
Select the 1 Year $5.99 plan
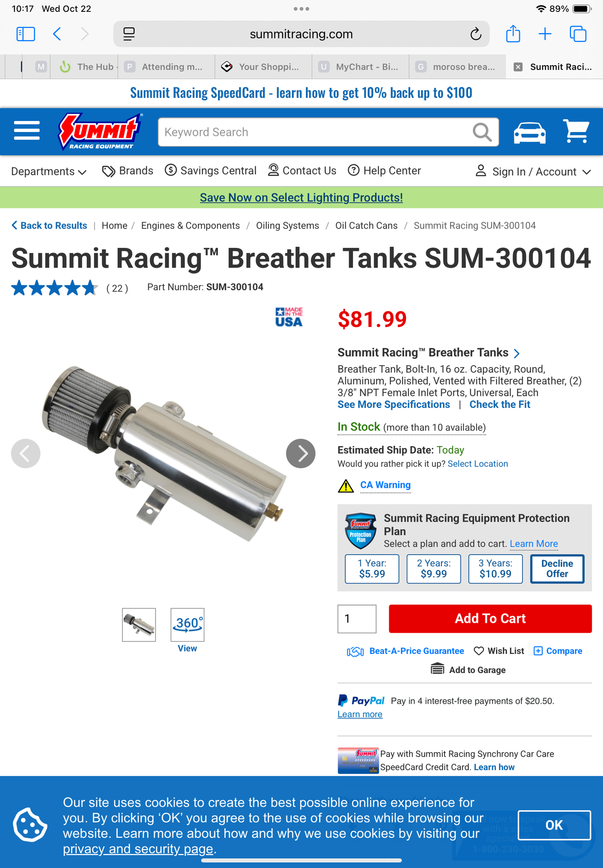click(x=372, y=569)
